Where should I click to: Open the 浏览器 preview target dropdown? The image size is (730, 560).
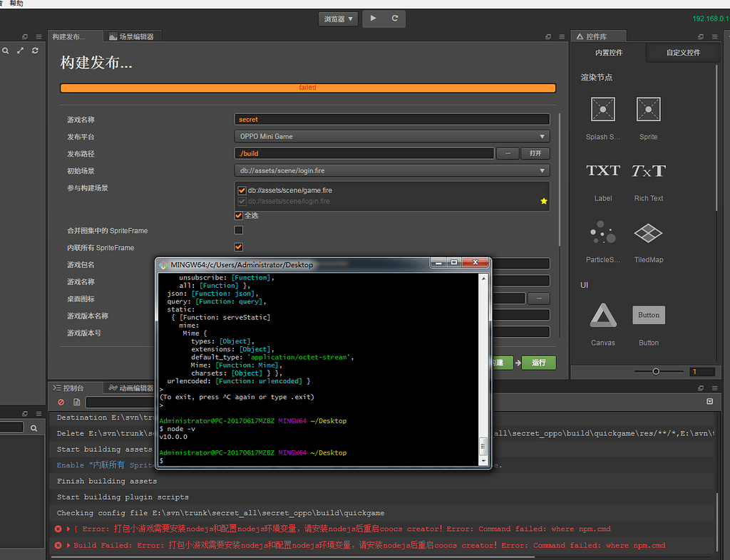pyautogui.click(x=338, y=19)
